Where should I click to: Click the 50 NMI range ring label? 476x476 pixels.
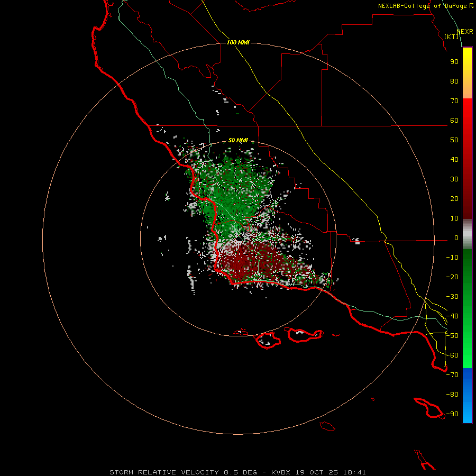coord(238,140)
